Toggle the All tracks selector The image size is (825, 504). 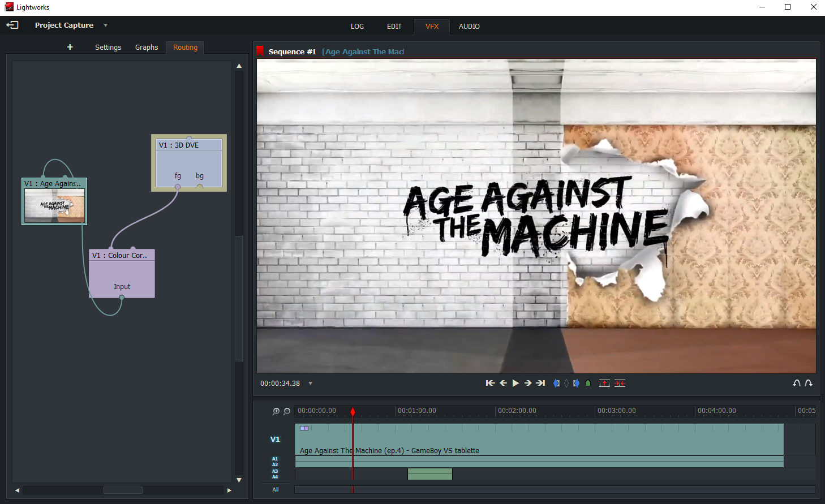[x=275, y=490]
